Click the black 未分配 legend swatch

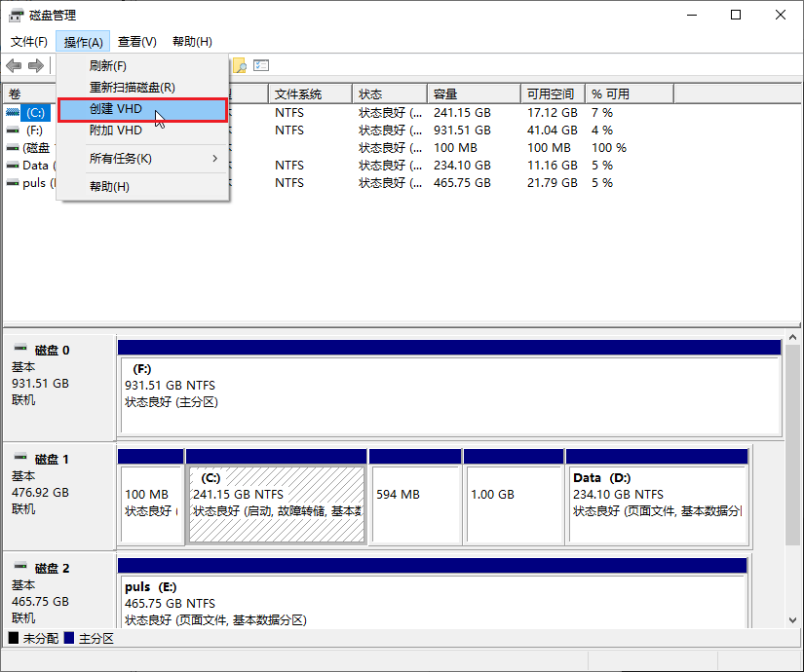pos(13,638)
